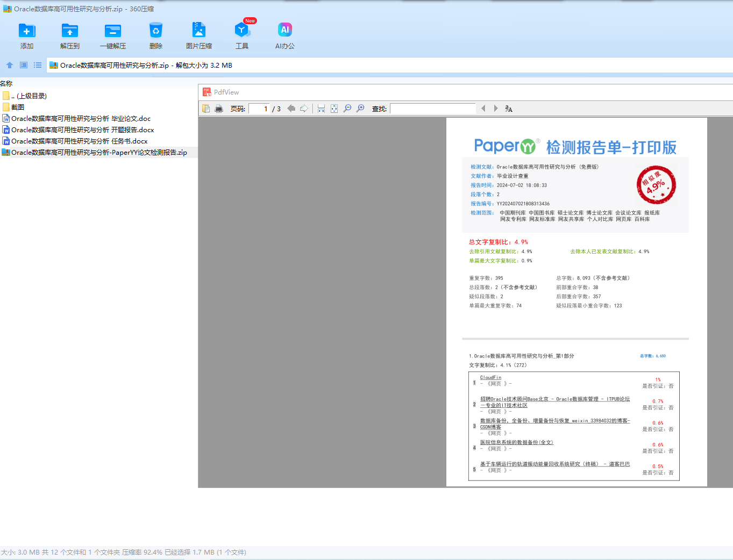Click the page number input box
733x560 pixels.
(259, 109)
